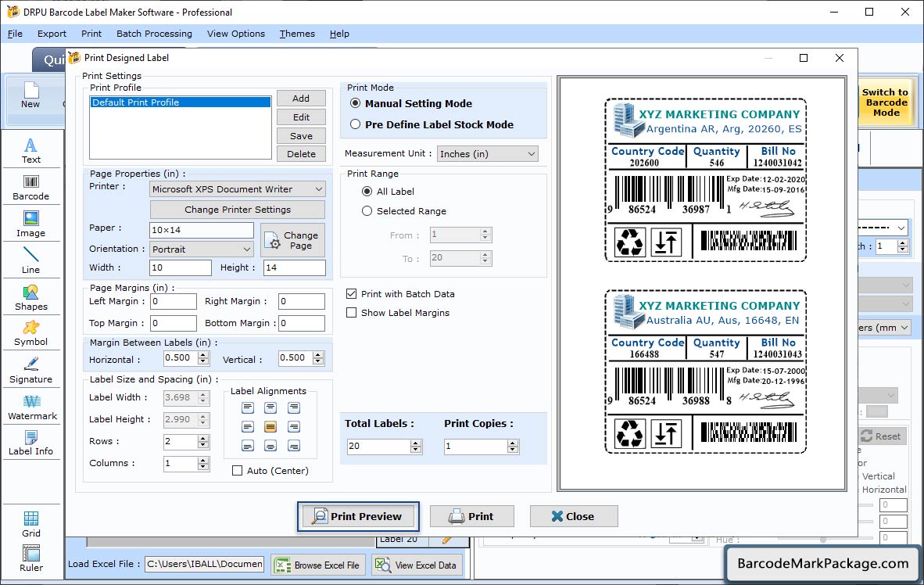Click the Change Page button
The width and height of the screenshot is (924, 585).
pos(292,240)
